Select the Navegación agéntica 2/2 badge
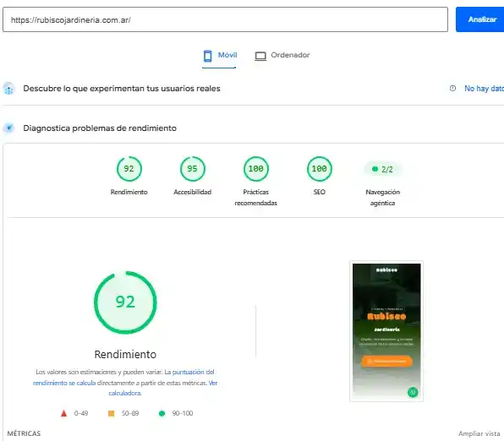The width and height of the screenshot is (504, 441). [x=382, y=169]
